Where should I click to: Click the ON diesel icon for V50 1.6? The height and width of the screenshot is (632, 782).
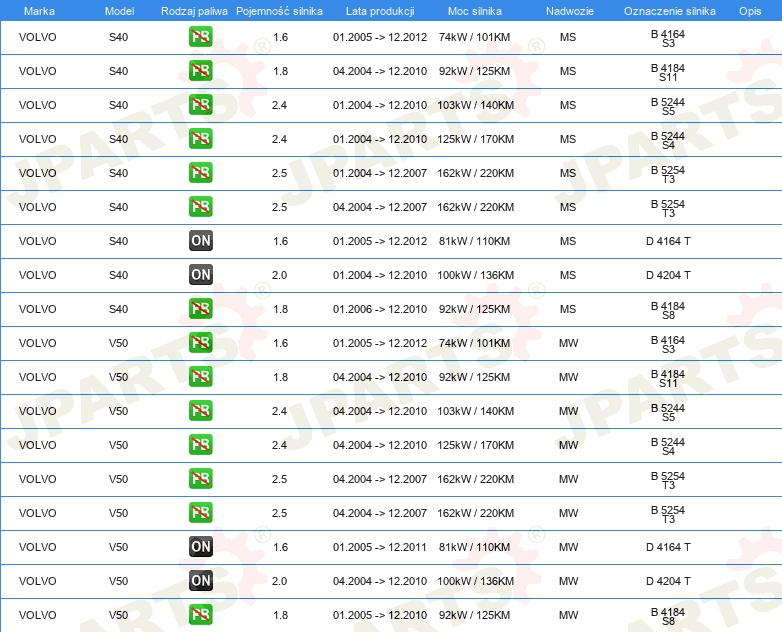click(x=200, y=547)
